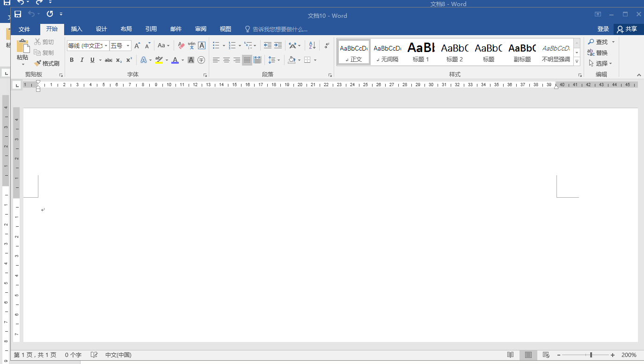Switch to the 审阅 ribbon tab
Viewport: 644px width, 364px height.
click(x=201, y=29)
